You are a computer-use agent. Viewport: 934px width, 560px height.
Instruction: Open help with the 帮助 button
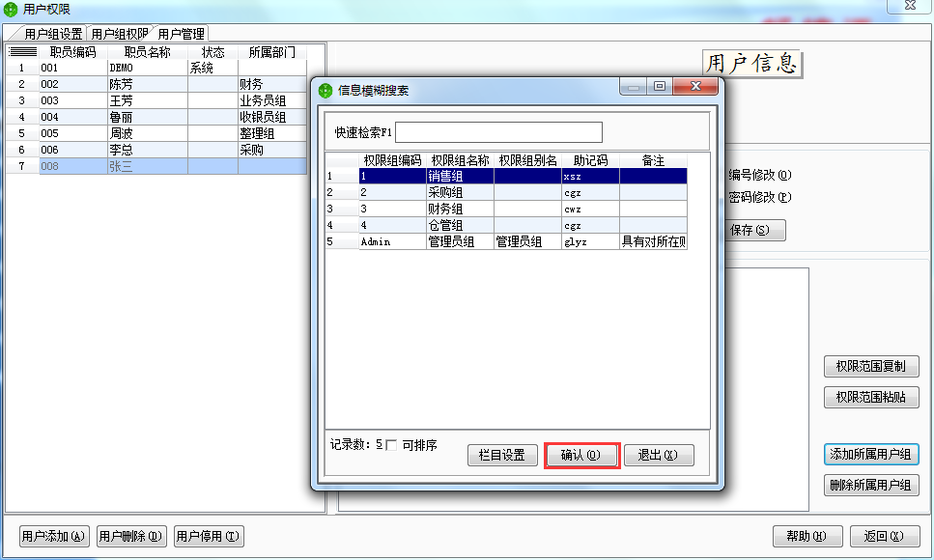pyautogui.click(x=807, y=536)
